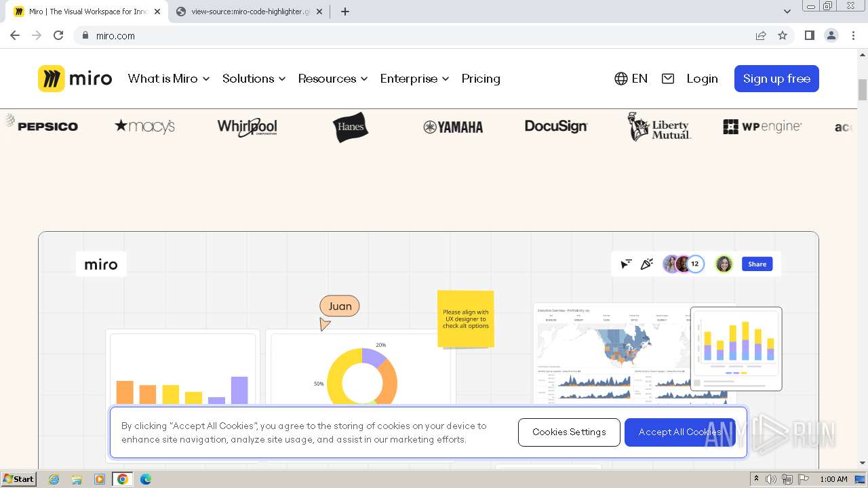Click the taskbar clock 1:00 AM
868x488 pixels.
833,479
